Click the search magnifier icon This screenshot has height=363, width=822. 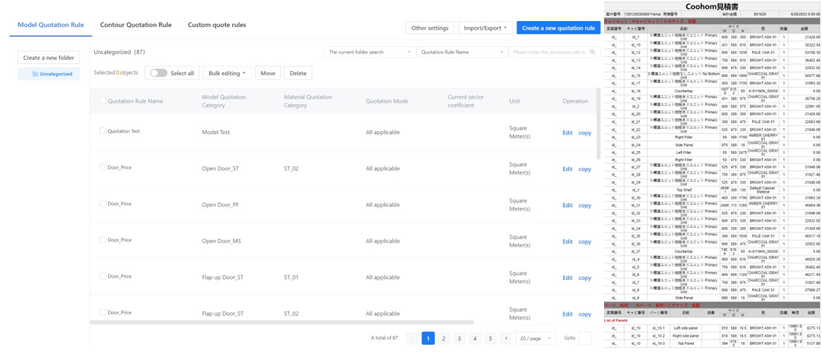(592, 52)
